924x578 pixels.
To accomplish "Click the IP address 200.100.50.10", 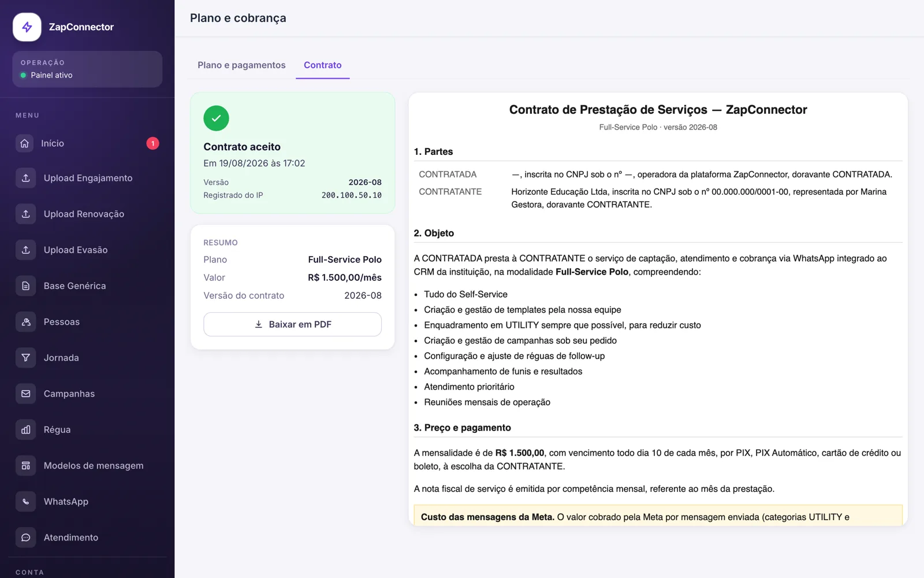I will click(352, 195).
